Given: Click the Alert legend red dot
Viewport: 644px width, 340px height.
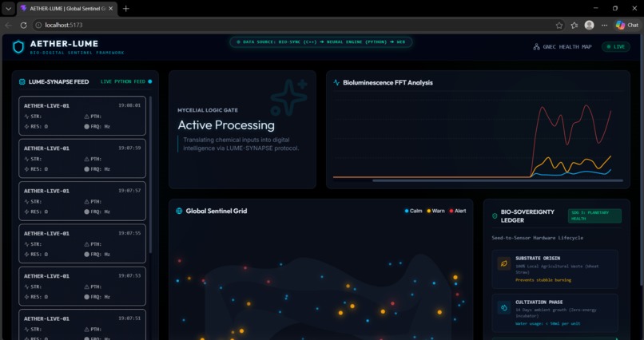Looking at the screenshot, I should (x=451, y=212).
